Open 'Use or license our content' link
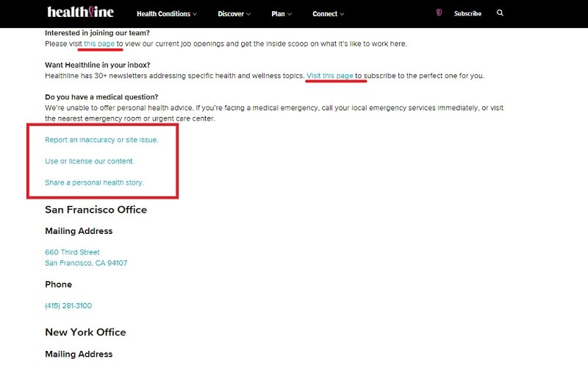Screen dimensions: 588x370 [x=89, y=161]
